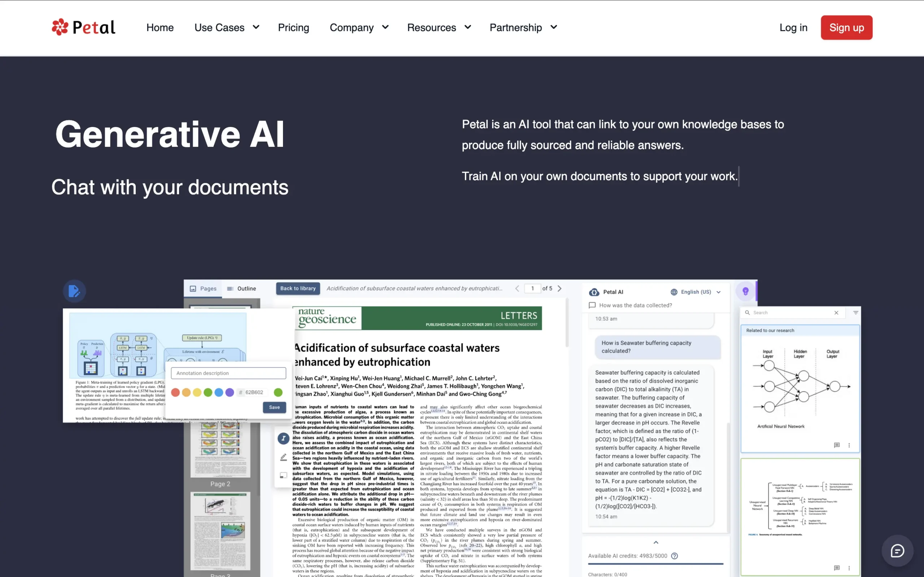Expand the Partnership dropdown menu

pyautogui.click(x=523, y=27)
